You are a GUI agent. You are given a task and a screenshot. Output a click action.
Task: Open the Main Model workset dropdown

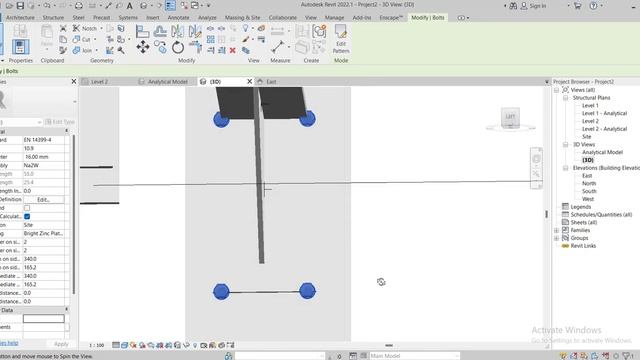(414, 356)
